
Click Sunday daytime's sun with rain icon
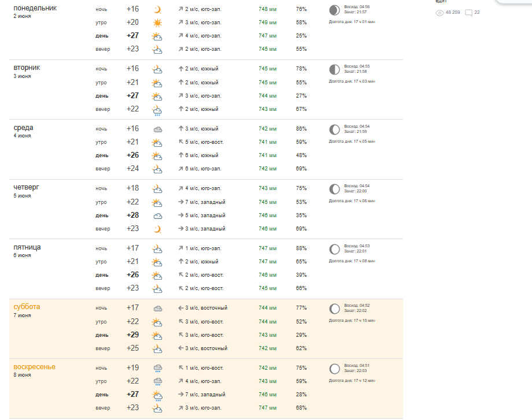tap(157, 396)
